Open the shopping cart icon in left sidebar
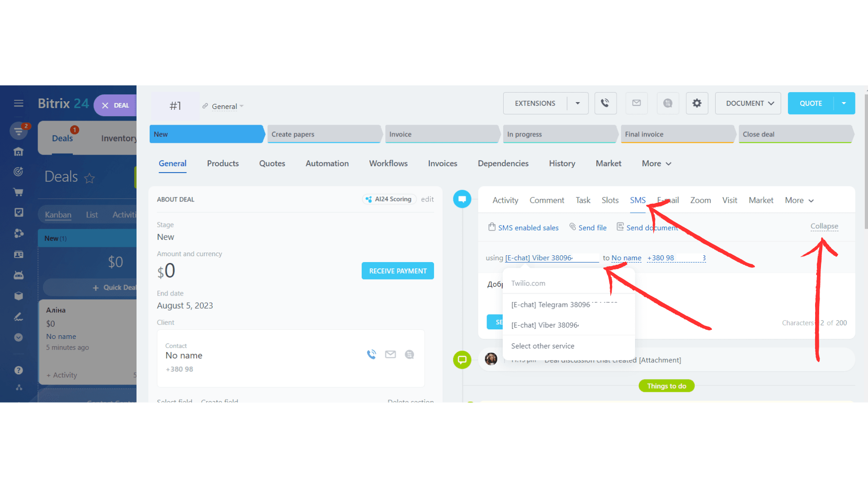Viewport: 868px width, 488px height. click(x=18, y=192)
